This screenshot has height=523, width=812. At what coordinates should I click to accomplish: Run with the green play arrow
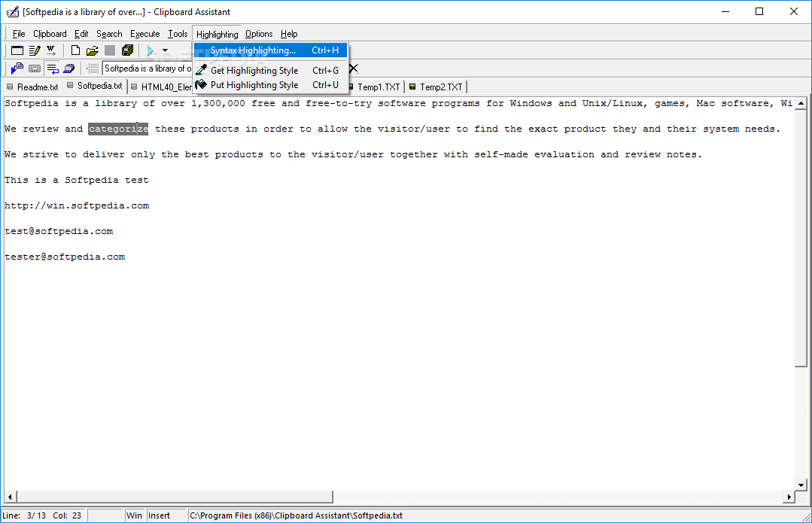pos(151,50)
